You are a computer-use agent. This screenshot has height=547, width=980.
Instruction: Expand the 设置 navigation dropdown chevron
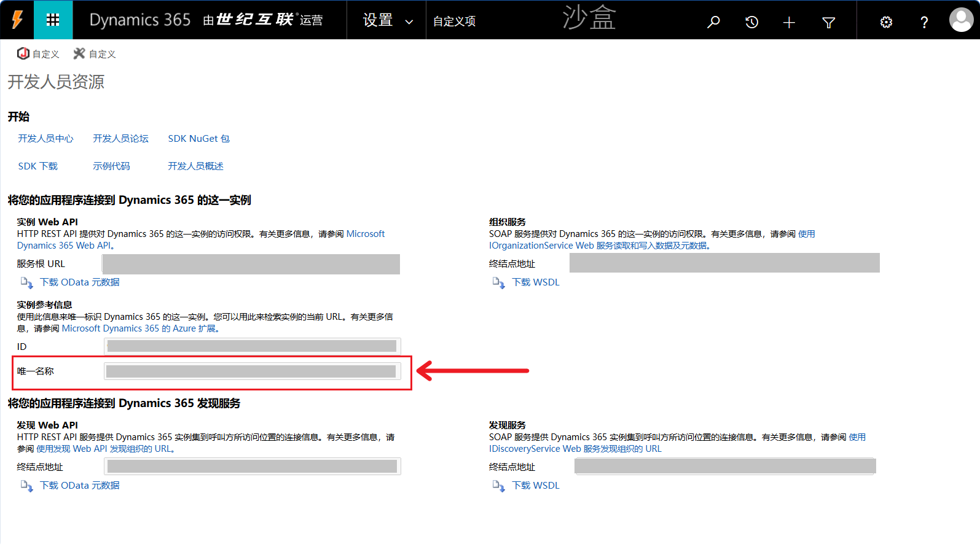tap(409, 22)
